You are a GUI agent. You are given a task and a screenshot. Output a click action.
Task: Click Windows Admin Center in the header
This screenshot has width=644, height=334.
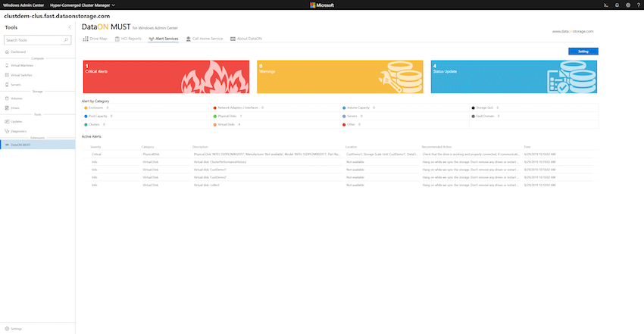click(23, 5)
